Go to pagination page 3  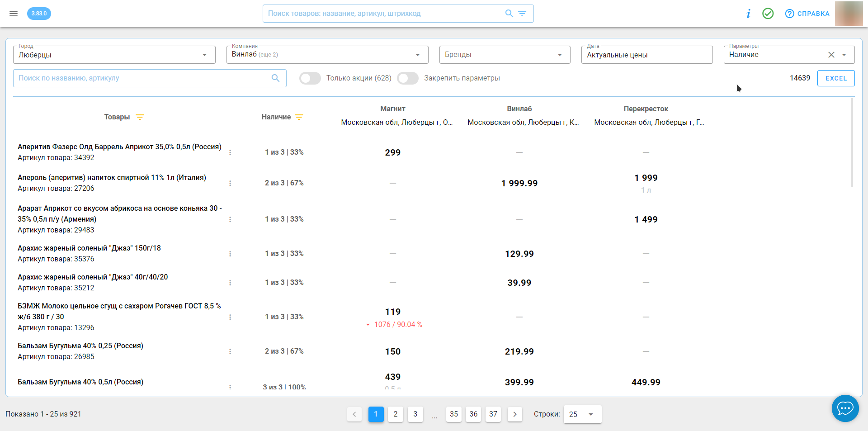tap(415, 414)
